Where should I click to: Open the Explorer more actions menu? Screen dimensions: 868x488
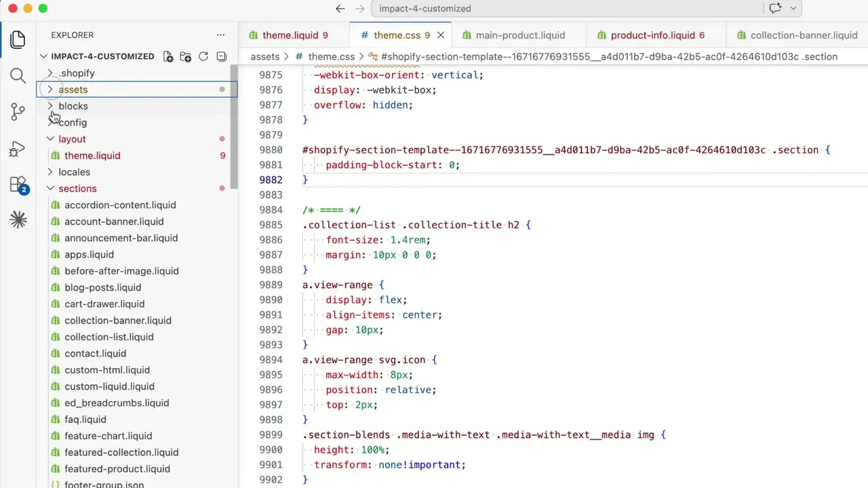point(220,35)
